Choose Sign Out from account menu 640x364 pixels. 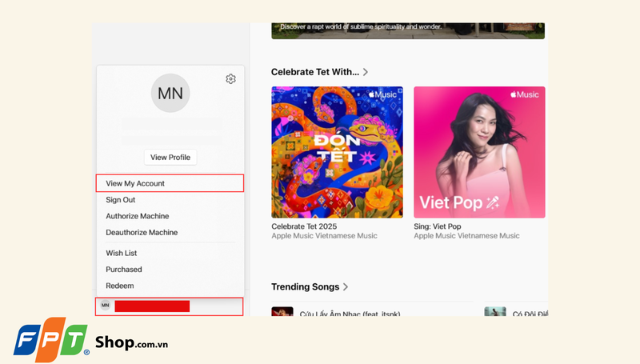[121, 199]
